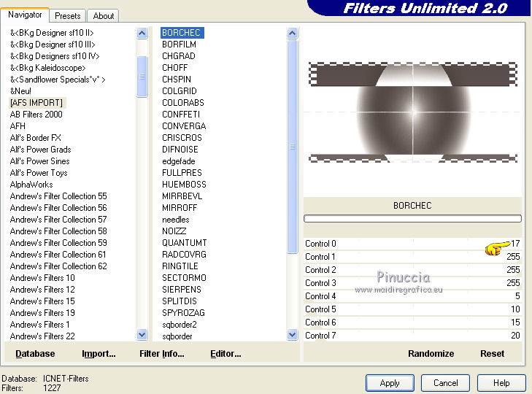
Task: Reset the filter controls
Action: coord(492,354)
